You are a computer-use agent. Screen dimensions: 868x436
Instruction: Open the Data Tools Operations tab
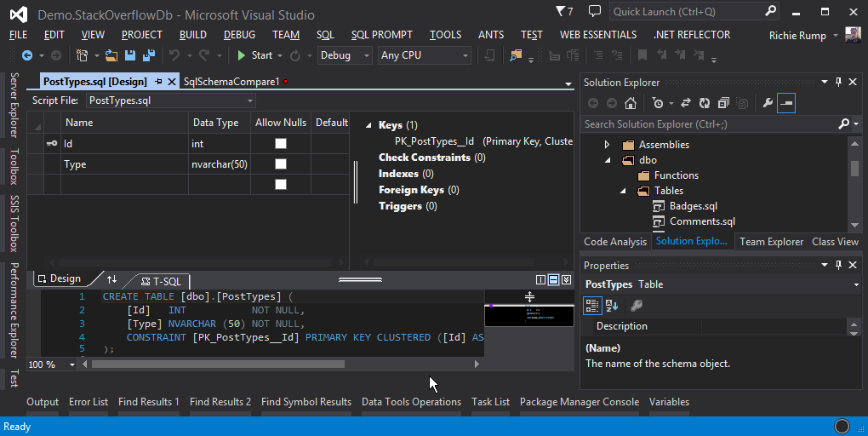coord(411,402)
